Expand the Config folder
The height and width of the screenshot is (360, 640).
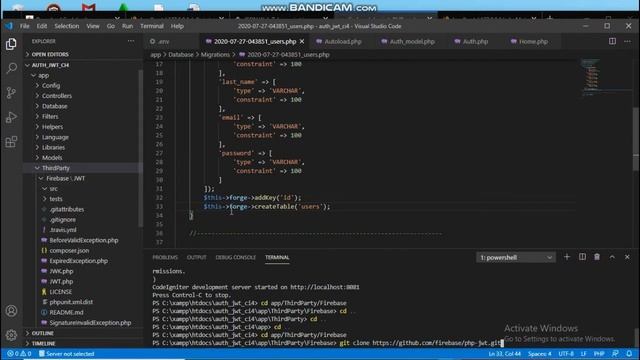pyautogui.click(x=51, y=85)
